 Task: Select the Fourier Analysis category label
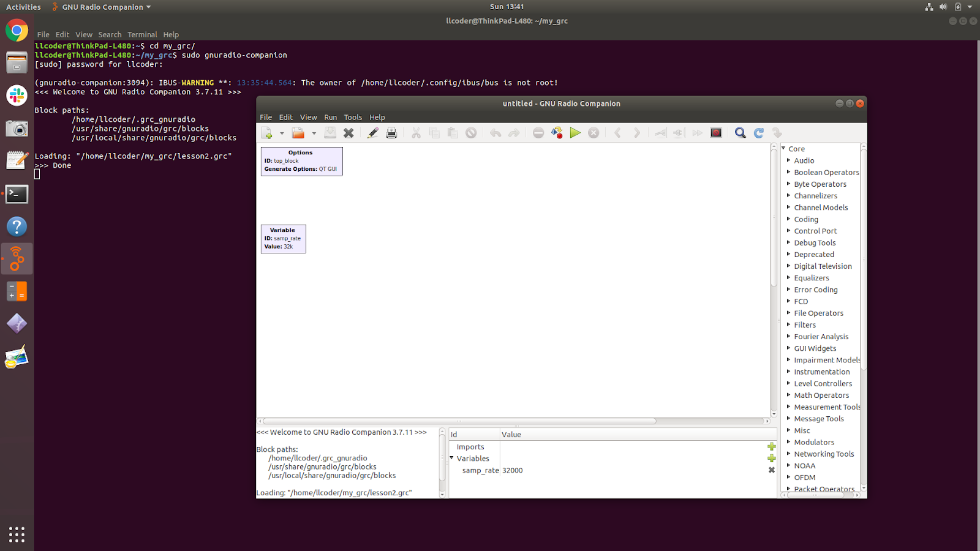[821, 337]
